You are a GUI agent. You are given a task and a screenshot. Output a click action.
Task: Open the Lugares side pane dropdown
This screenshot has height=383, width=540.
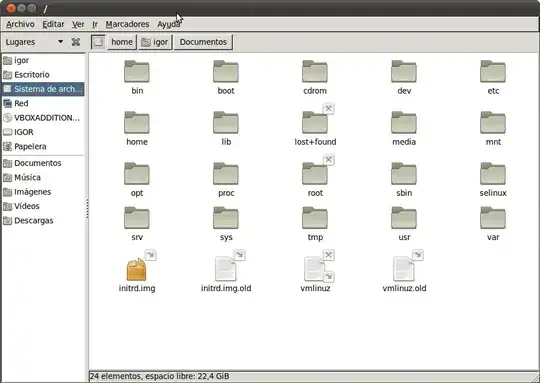coord(61,42)
